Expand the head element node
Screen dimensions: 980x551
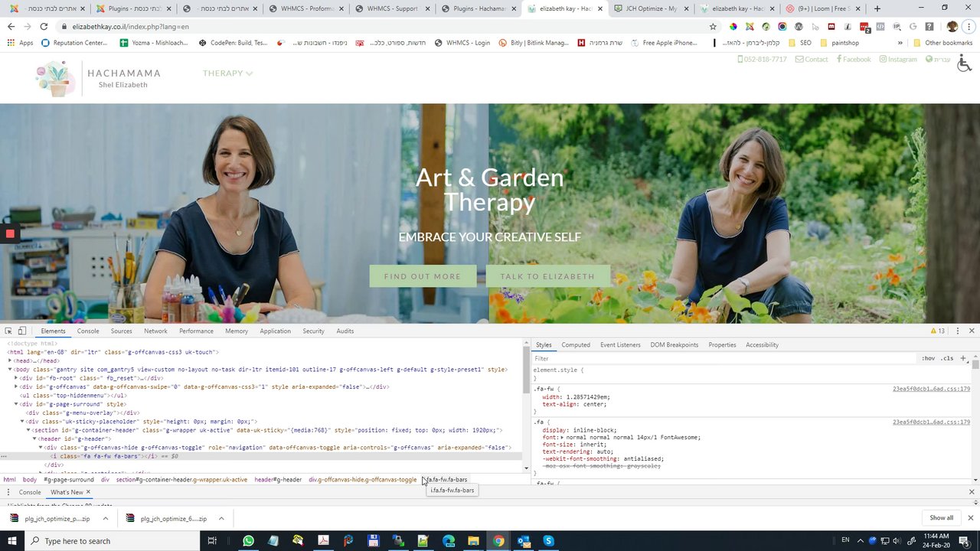[11, 360]
